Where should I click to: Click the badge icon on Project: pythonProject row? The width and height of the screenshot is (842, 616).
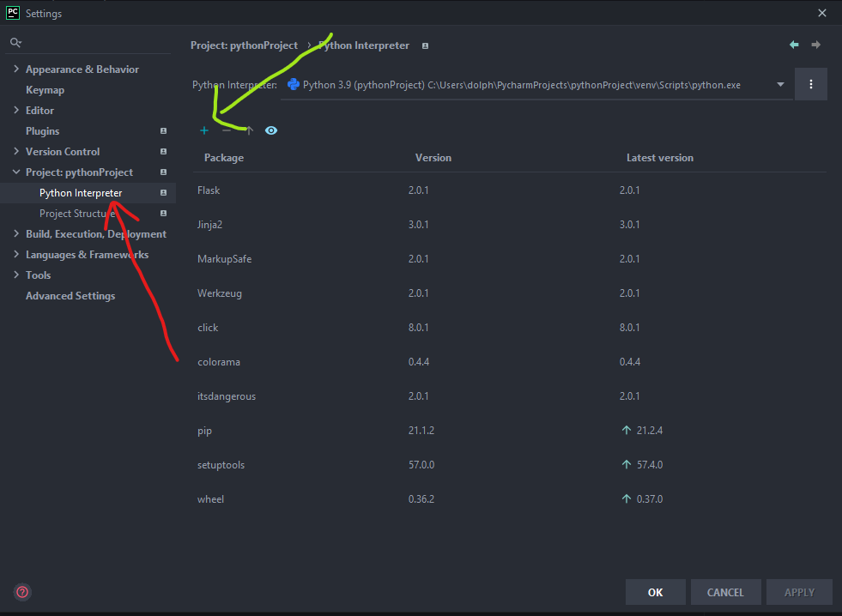[163, 172]
